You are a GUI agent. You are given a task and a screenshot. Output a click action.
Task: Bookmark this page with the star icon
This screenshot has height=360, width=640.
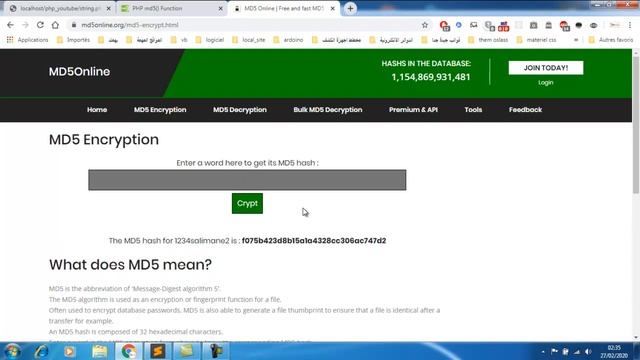click(x=425, y=25)
